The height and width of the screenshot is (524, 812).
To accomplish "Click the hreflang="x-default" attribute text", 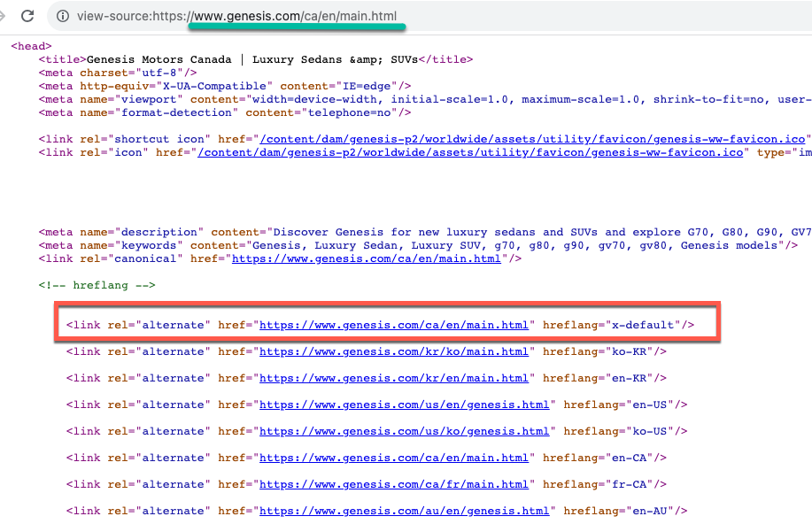I will pyautogui.click(x=612, y=325).
